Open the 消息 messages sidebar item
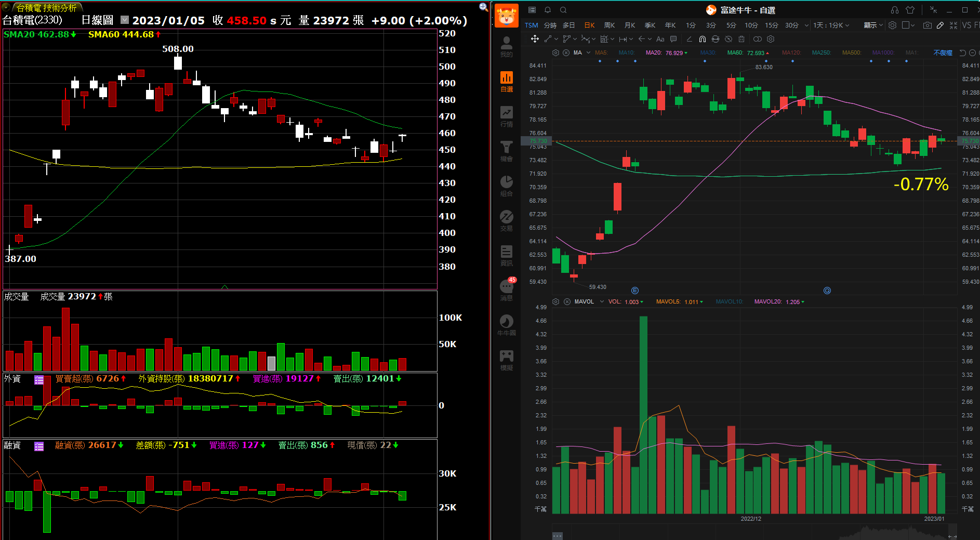The height and width of the screenshot is (540, 980). pos(507,290)
